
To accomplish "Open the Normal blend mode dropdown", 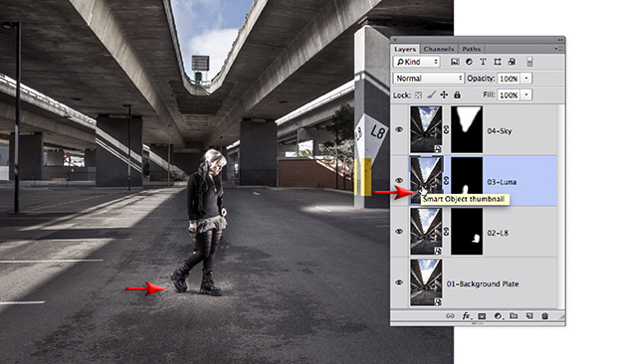I will 429,79.
